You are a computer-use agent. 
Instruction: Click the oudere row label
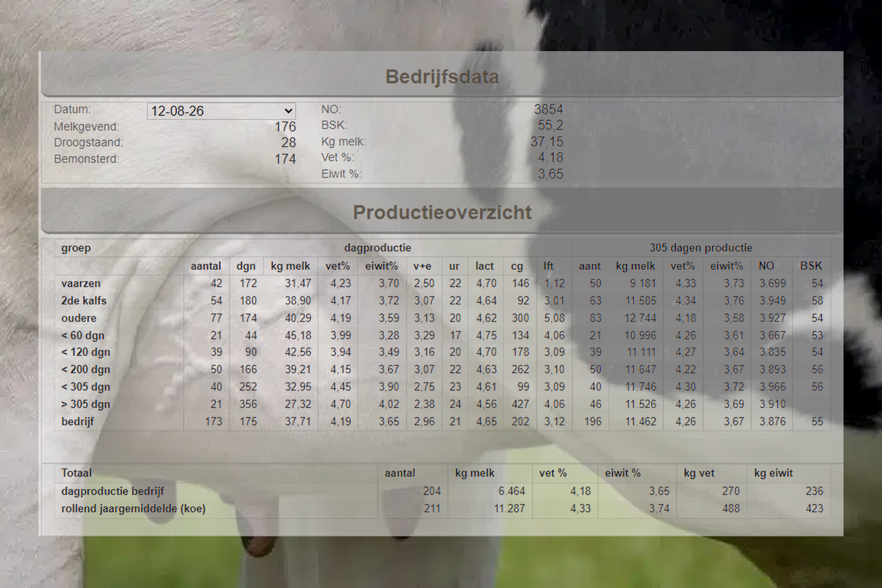[79, 318]
